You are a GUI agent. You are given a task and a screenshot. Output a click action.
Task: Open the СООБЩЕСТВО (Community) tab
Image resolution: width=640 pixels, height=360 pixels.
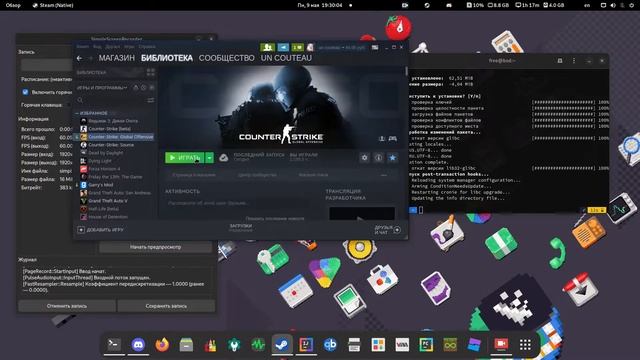pyautogui.click(x=227, y=58)
